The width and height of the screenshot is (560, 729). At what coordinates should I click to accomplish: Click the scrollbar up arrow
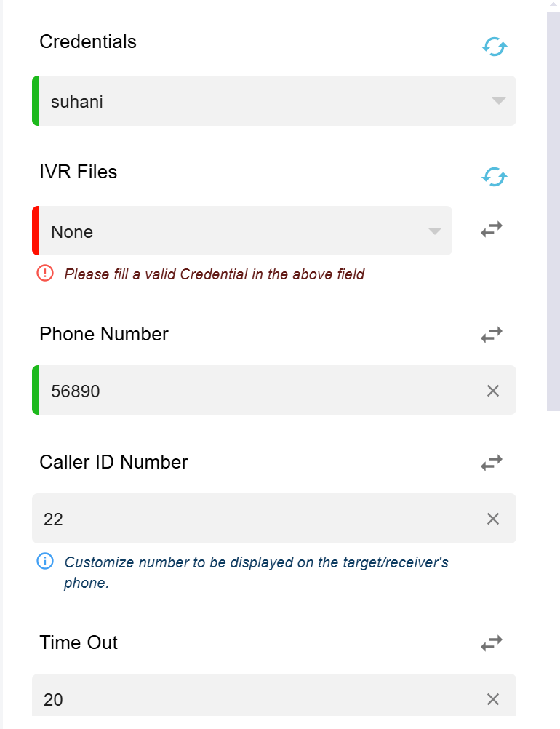click(553, 4)
